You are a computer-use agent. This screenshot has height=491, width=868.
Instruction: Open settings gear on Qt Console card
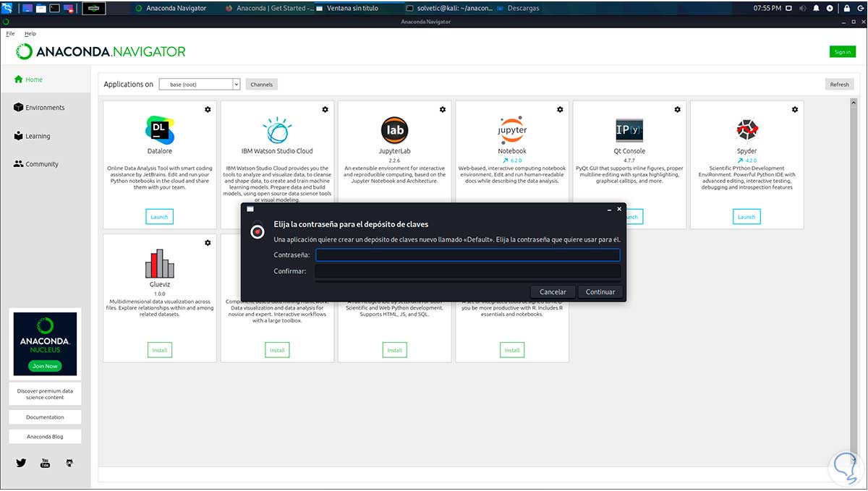coord(677,109)
